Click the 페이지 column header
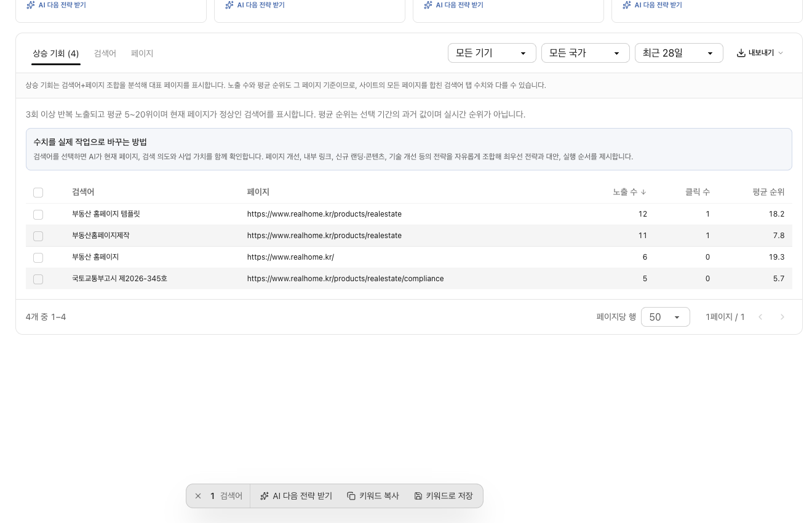 coord(258,192)
